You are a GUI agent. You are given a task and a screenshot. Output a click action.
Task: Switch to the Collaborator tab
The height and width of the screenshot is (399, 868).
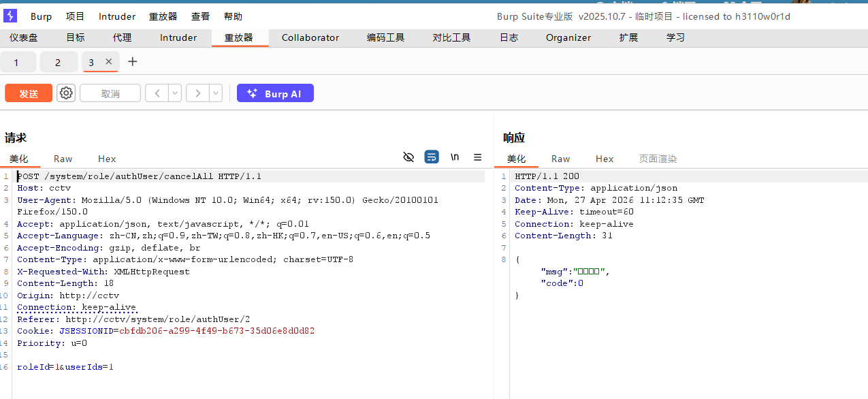(310, 37)
